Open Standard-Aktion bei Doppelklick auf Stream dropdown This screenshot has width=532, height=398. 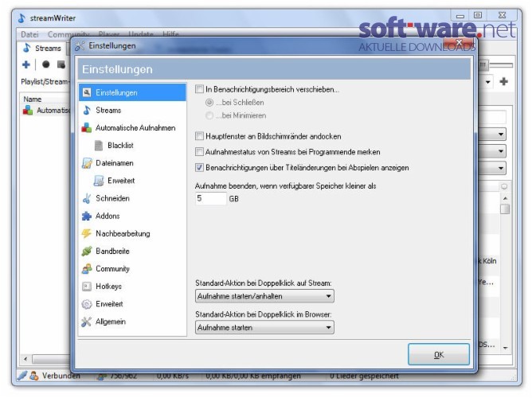(264, 296)
